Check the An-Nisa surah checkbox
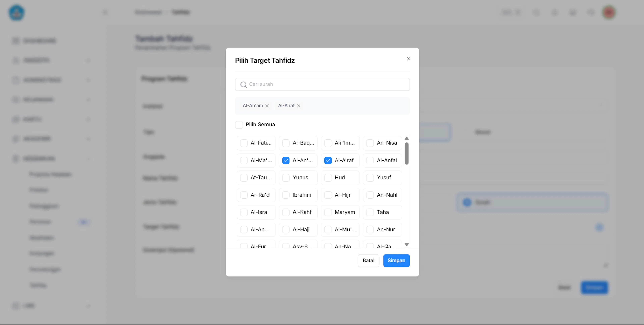Image resolution: width=644 pixels, height=325 pixels. [x=370, y=143]
